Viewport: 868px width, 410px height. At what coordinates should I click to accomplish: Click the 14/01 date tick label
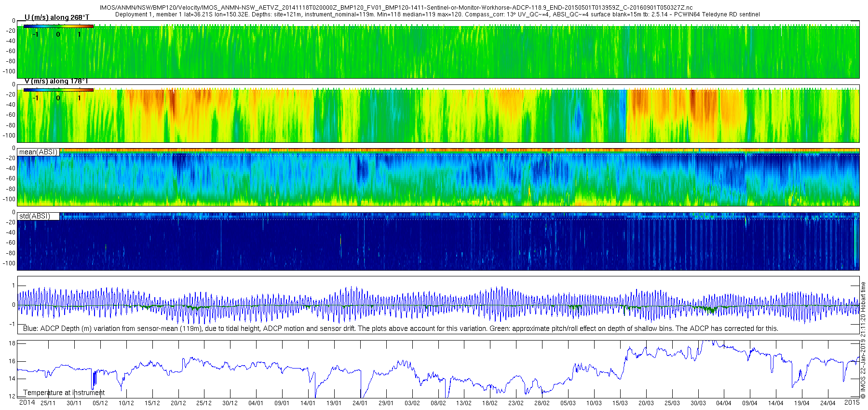tap(308, 403)
